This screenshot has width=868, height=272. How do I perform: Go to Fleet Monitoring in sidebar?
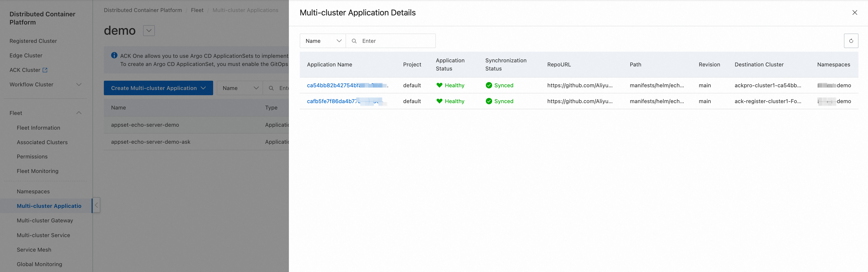point(37,171)
